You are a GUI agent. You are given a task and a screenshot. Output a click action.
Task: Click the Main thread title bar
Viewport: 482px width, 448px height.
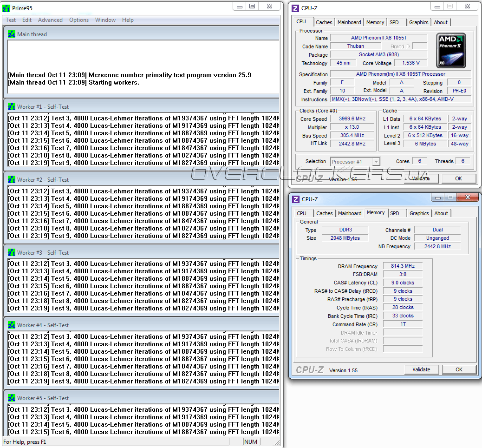[x=142, y=34]
